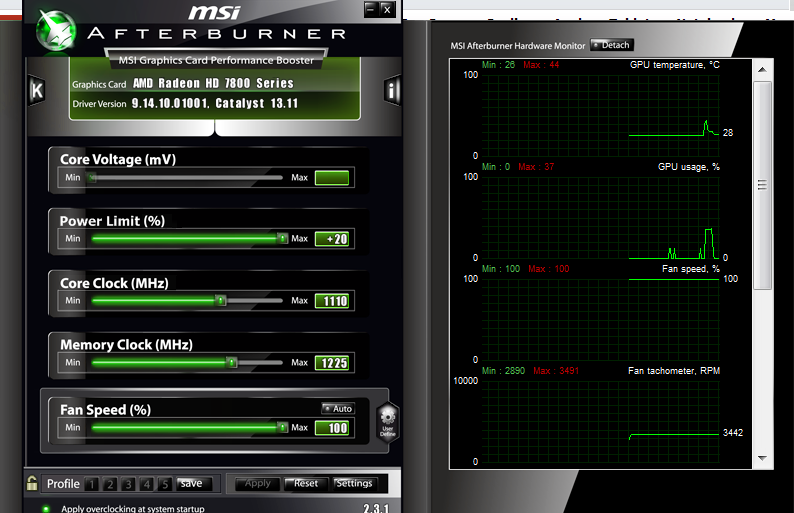Click the Power Limit +20 value box

(332, 239)
